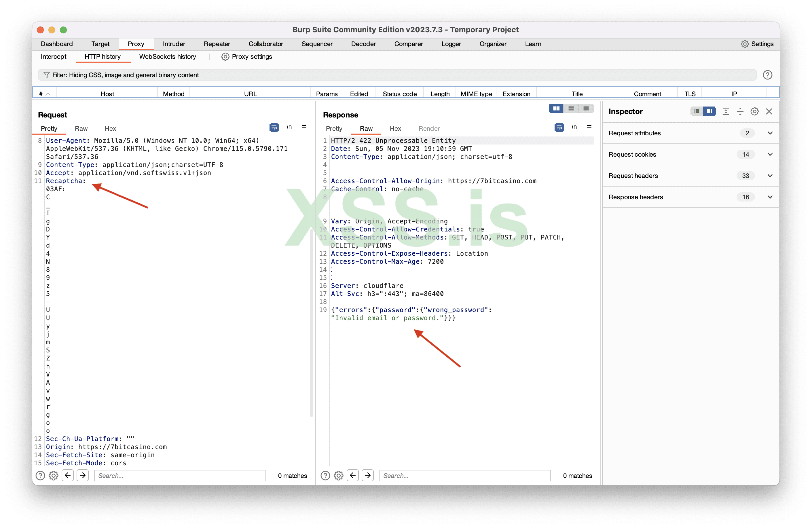Open the WebSockets history tab
The image size is (812, 528).
(168, 57)
